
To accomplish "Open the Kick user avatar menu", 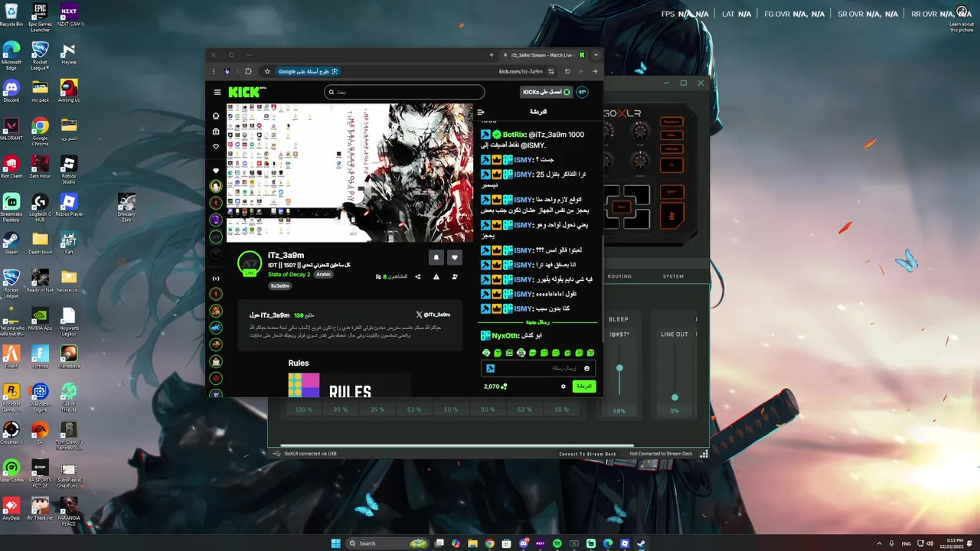I will coord(582,92).
